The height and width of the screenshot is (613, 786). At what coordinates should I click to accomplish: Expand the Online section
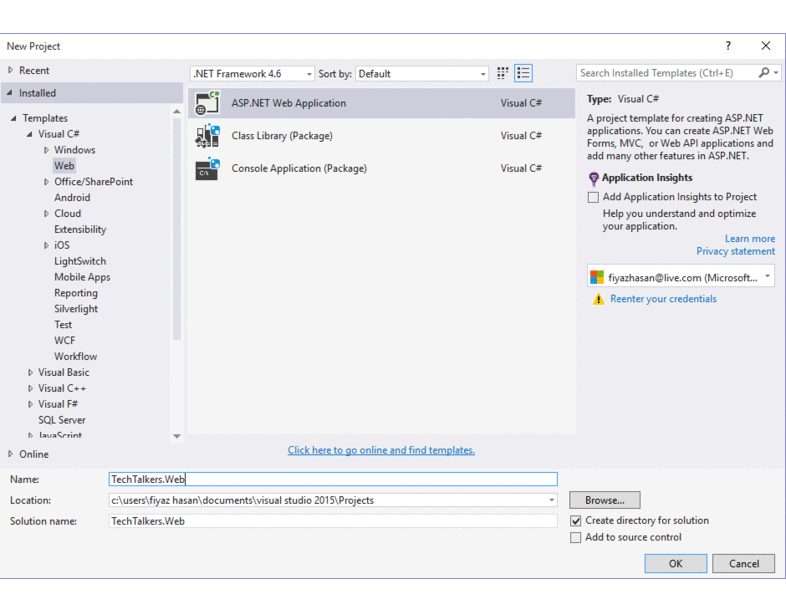click(11, 454)
